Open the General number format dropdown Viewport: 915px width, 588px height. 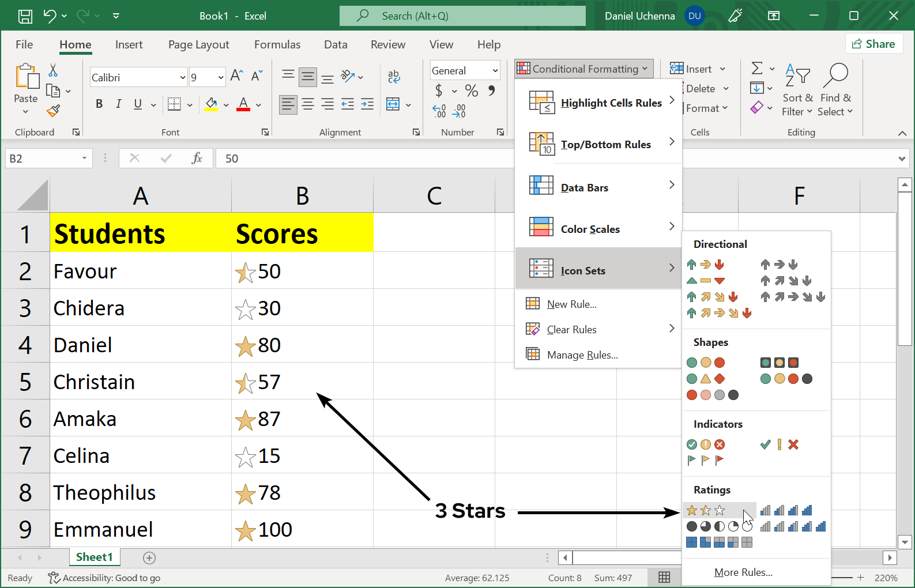[495, 70]
